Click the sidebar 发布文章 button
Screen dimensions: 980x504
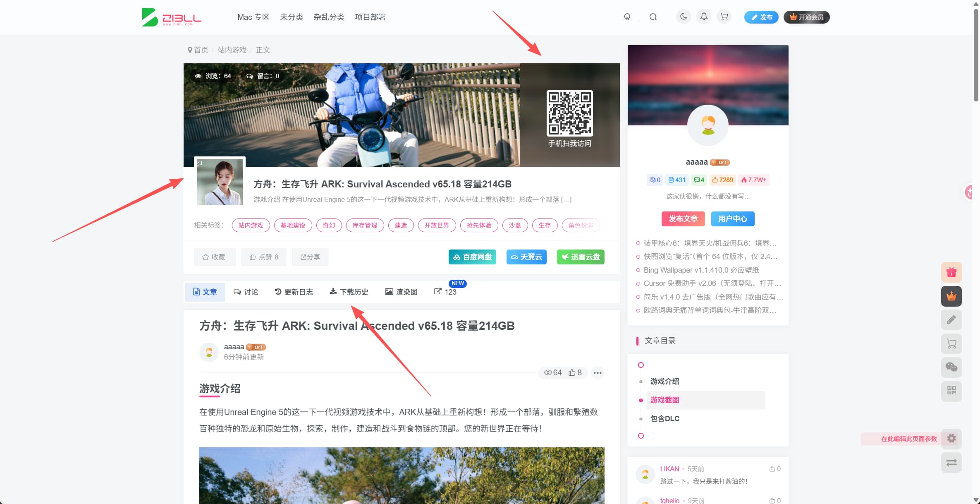click(683, 219)
